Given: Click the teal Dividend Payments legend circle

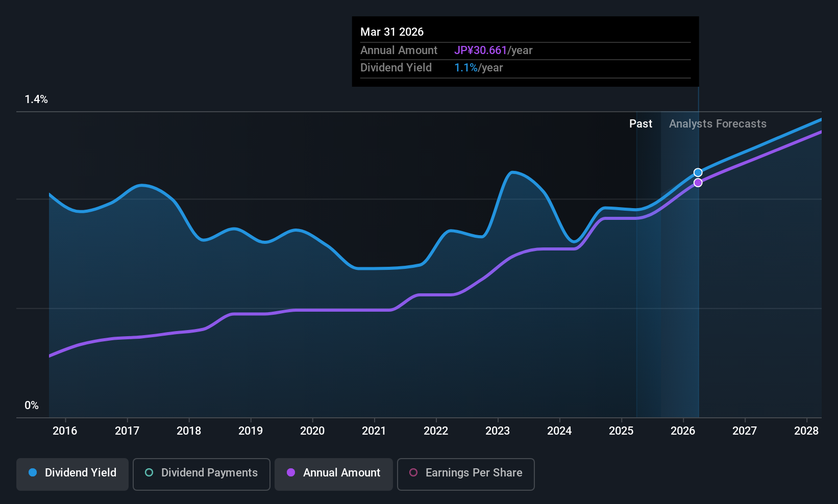Looking at the screenshot, I should [149, 472].
